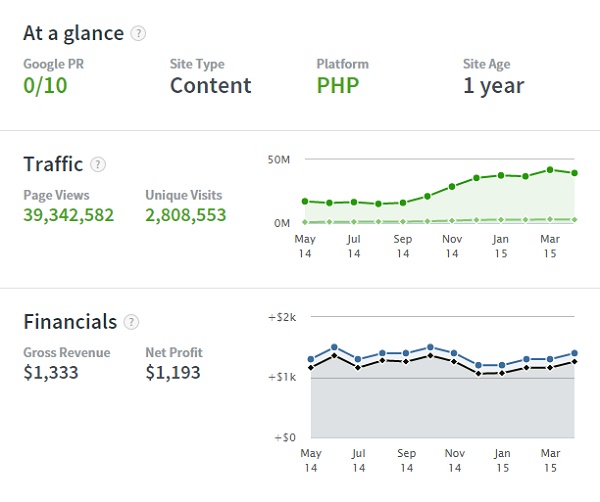
Task: Click the Page Views figure 39,342,582
Action: pyautogui.click(x=69, y=215)
